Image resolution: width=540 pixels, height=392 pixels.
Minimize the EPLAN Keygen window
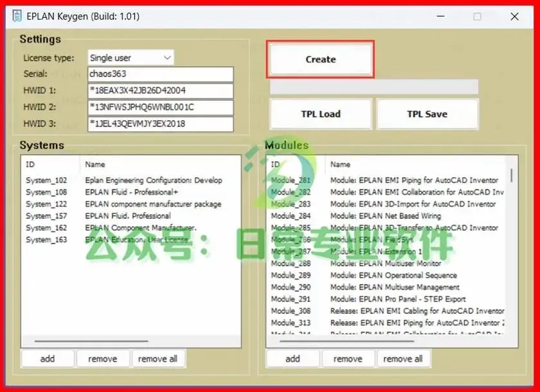coord(440,16)
